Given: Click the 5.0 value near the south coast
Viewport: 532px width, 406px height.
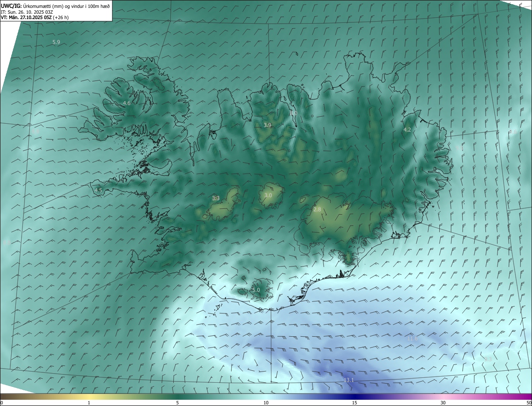Looking at the screenshot, I should [256, 290].
